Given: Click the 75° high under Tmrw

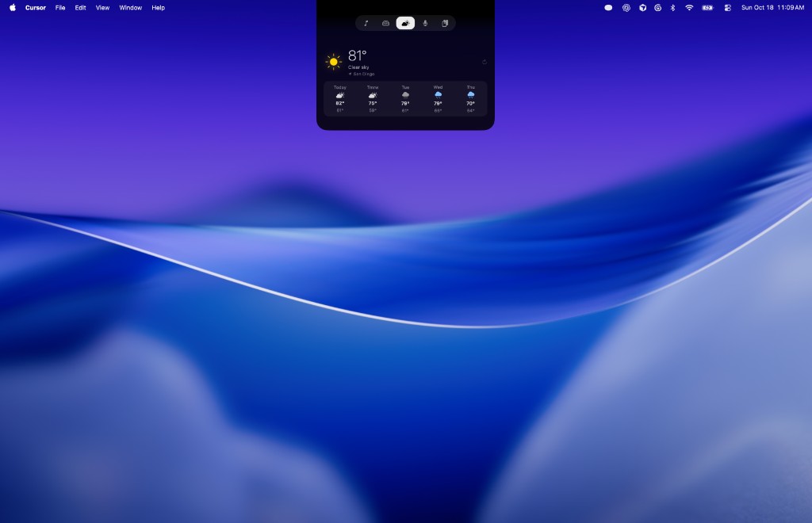Looking at the screenshot, I should pyautogui.click(x=373, y=104).
